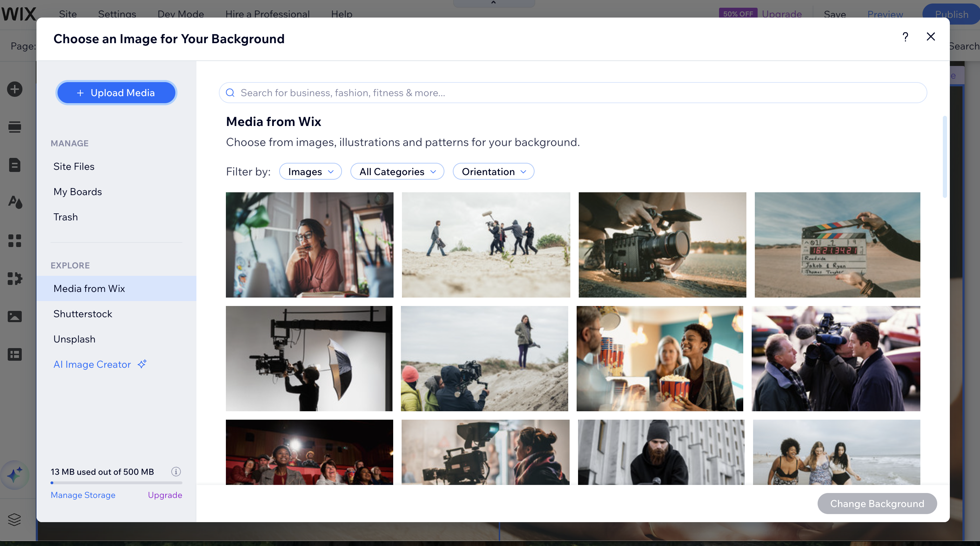Image resolution: width=980 pixels, height=546 pixels.
Task: Open the Content Manager table icon
Action: (14, 354)
